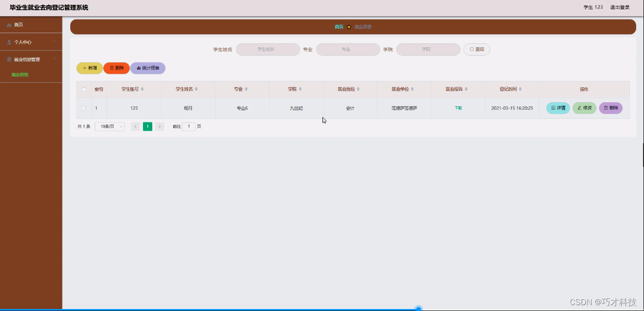Click the detail icon on the 详情 action
The width and height of the screenshot is (644, 311).
coord(553,108)
